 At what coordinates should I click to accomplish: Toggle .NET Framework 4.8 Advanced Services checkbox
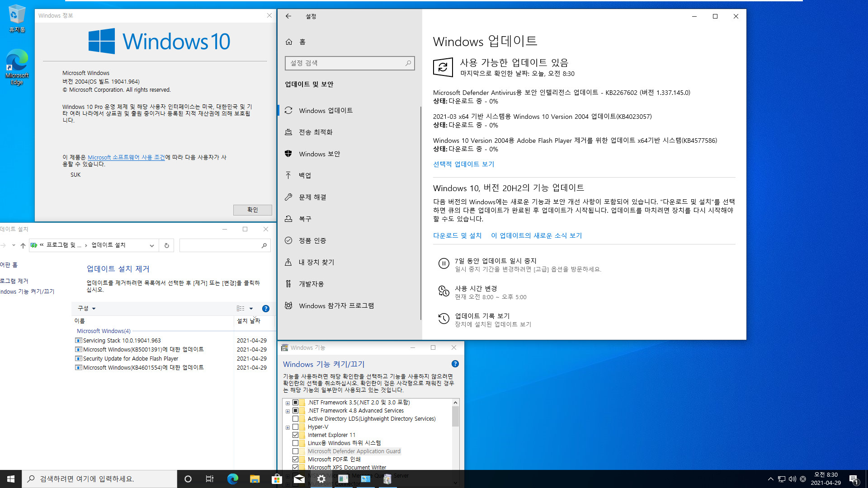coord(295,411)
